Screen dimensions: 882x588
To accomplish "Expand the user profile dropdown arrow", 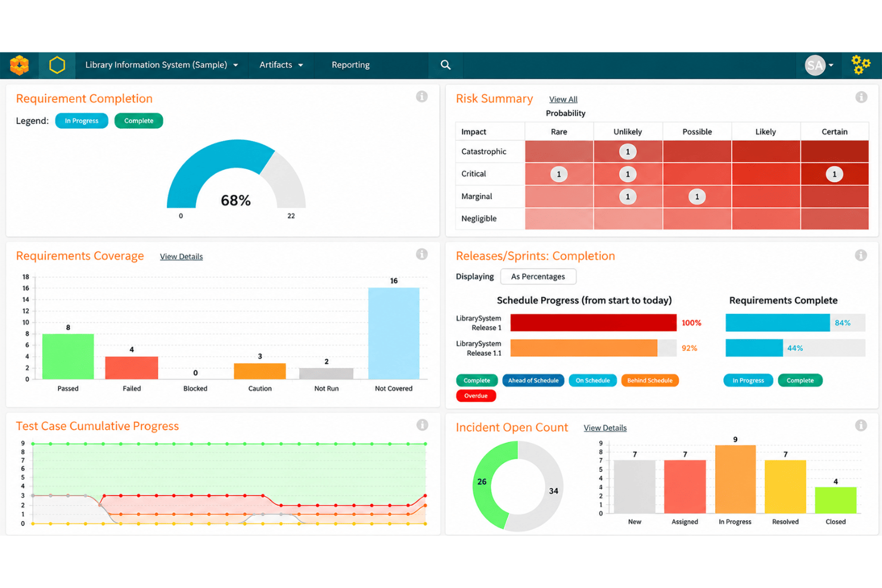I will (831, 66).
